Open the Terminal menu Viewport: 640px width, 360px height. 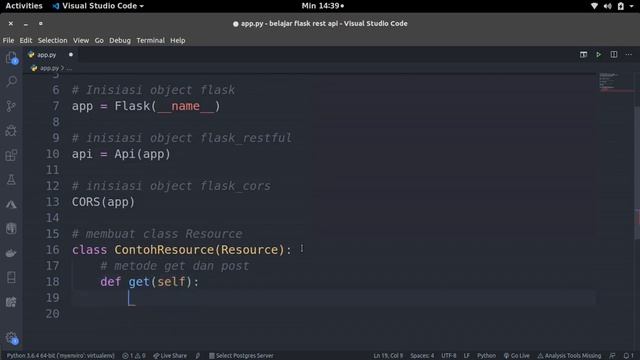pyautogui.click(x=151, y=40)
